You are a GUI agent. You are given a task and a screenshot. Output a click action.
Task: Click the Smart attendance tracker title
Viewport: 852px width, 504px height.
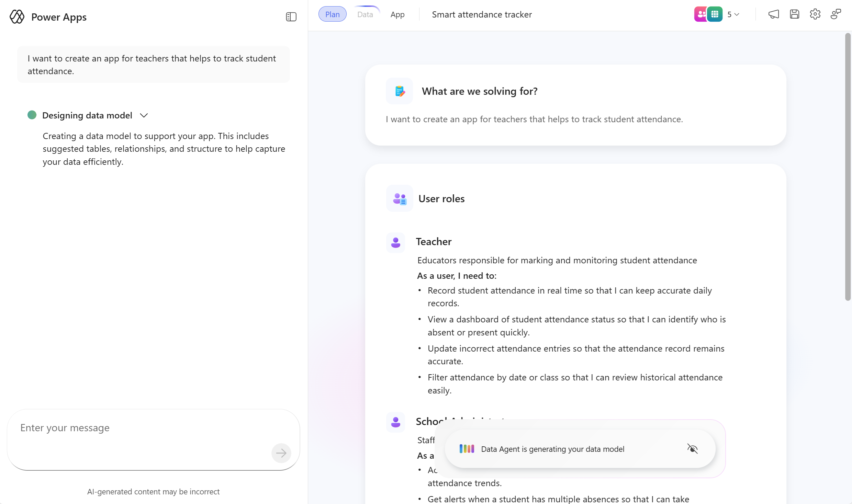pos(482,14)
